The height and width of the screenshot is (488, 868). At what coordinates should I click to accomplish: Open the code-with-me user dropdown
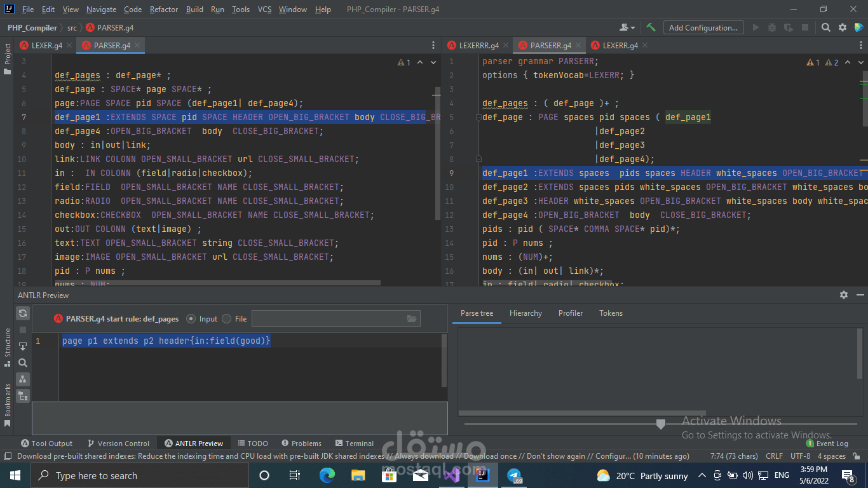coord(627,27)
